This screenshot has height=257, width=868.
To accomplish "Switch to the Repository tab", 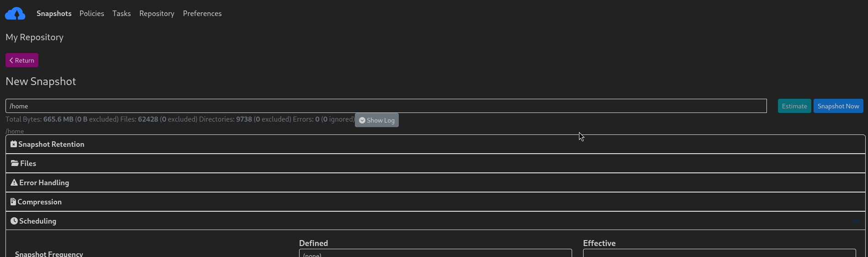I will 157,14.
